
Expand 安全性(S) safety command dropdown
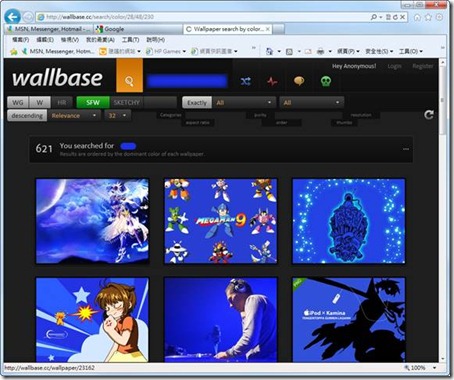pos(379,51)
